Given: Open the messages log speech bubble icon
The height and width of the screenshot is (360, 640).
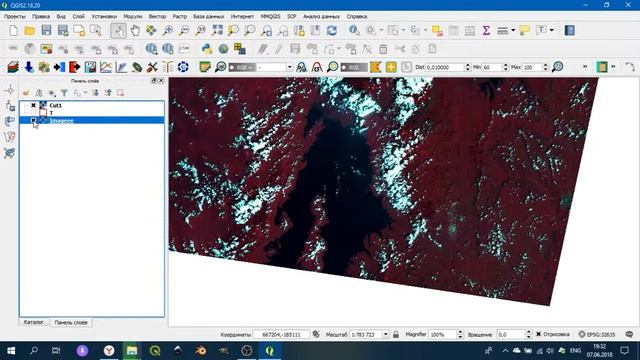Looking at the screenshot, I should 629,334.
